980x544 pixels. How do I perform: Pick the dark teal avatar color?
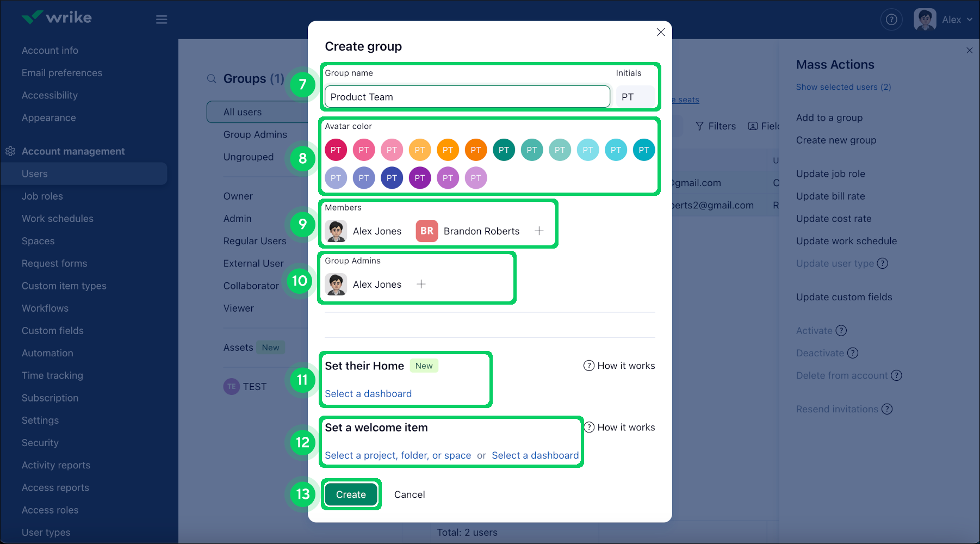[x=504, y=150]
